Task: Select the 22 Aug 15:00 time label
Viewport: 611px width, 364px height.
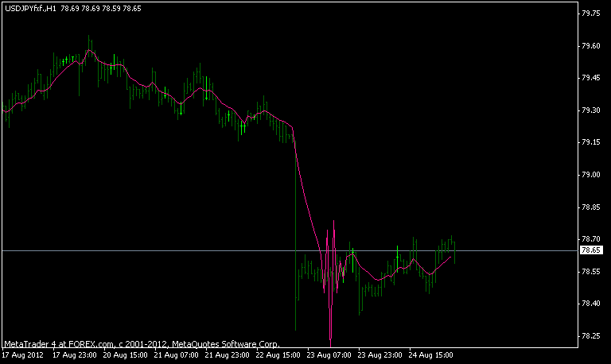Action: [x=278, y=356]
